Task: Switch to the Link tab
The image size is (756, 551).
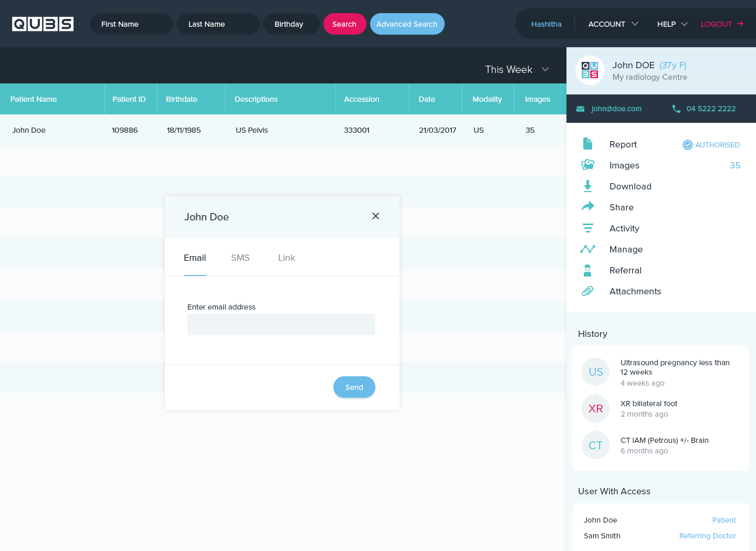Action: [x=286, y=258]
